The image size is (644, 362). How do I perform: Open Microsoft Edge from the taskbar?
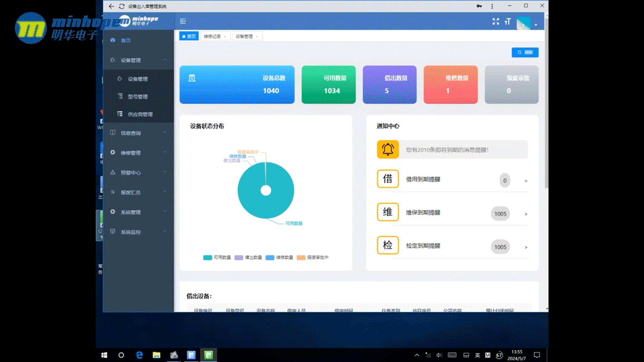(x=139, y=355)
